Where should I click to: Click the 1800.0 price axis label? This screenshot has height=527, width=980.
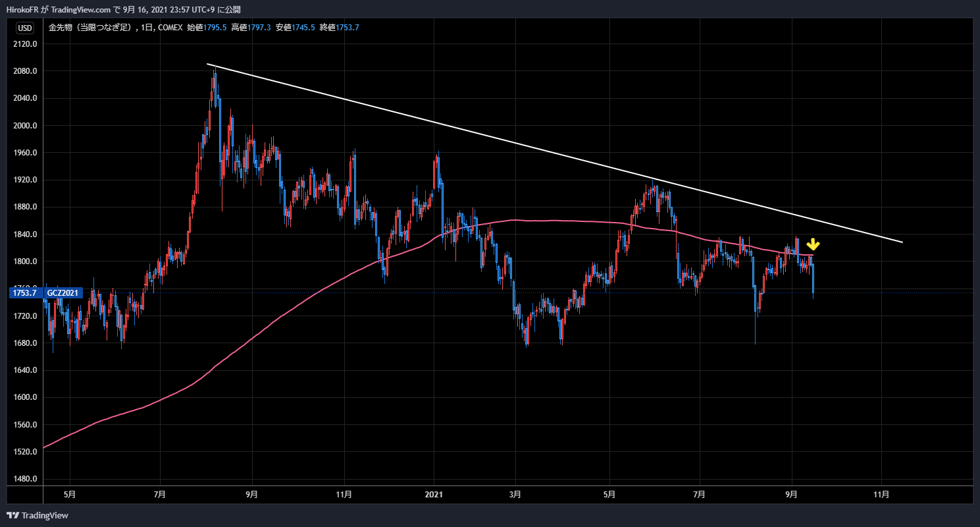25,262
